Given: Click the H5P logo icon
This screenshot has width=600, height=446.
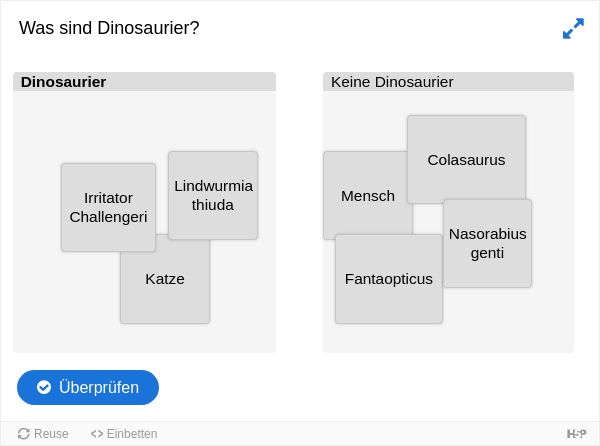Looking at the screenshot, I should (576, 434).
